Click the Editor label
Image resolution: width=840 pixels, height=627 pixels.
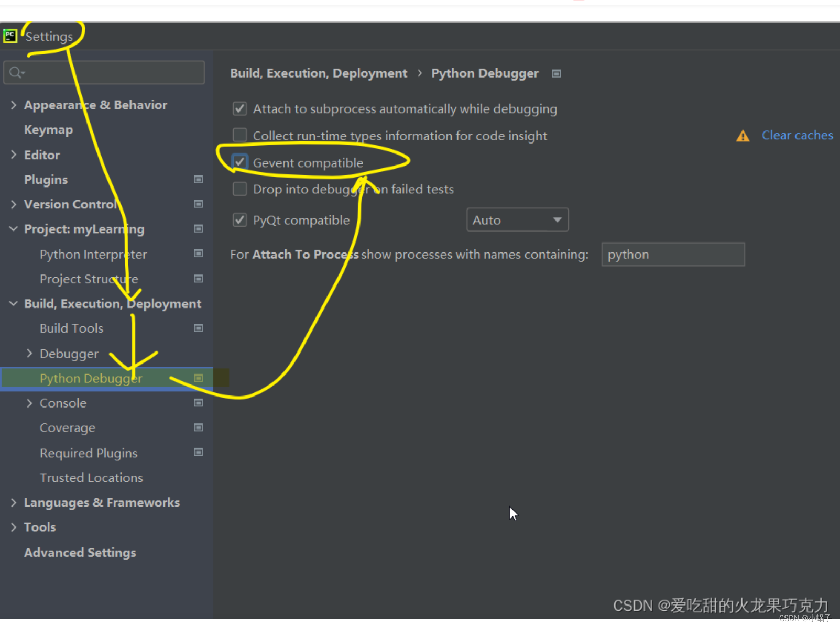tap(42, 155)
